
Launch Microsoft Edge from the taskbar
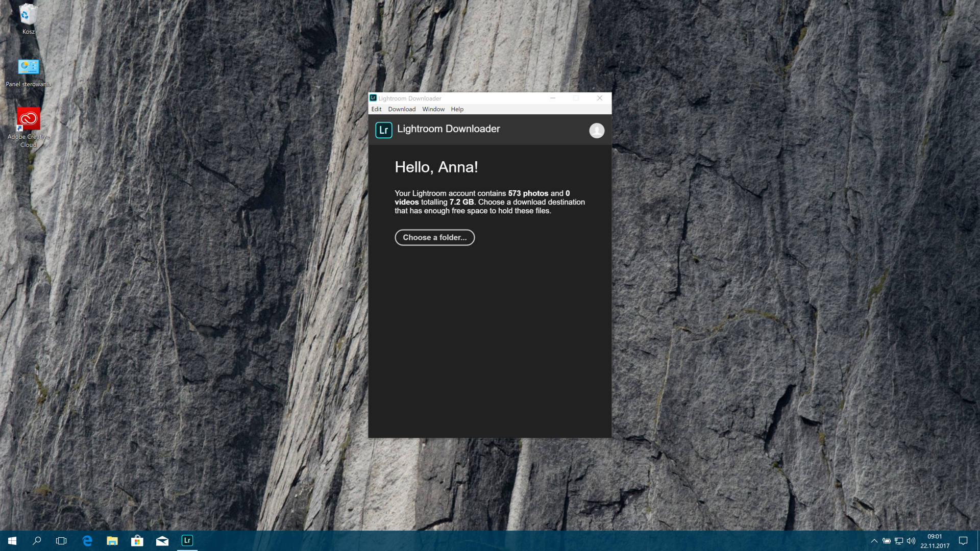(x=87, y=541)
